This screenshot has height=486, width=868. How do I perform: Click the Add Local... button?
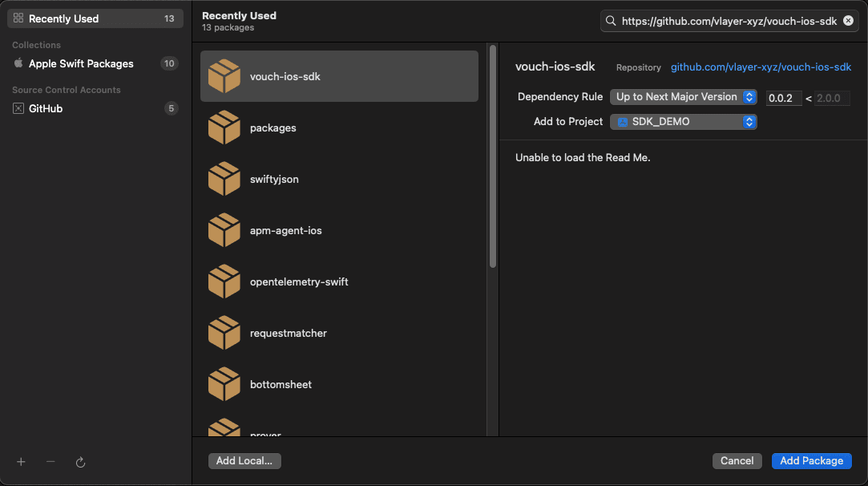(244, 461)
